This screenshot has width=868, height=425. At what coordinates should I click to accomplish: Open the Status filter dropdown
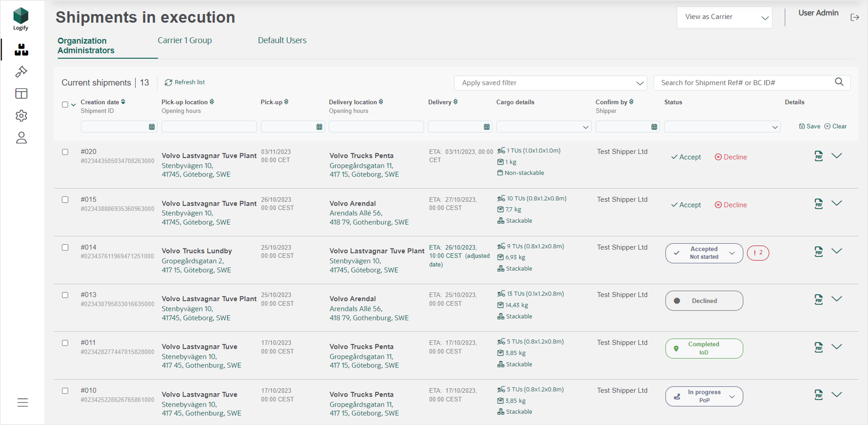tap(722, 127)
